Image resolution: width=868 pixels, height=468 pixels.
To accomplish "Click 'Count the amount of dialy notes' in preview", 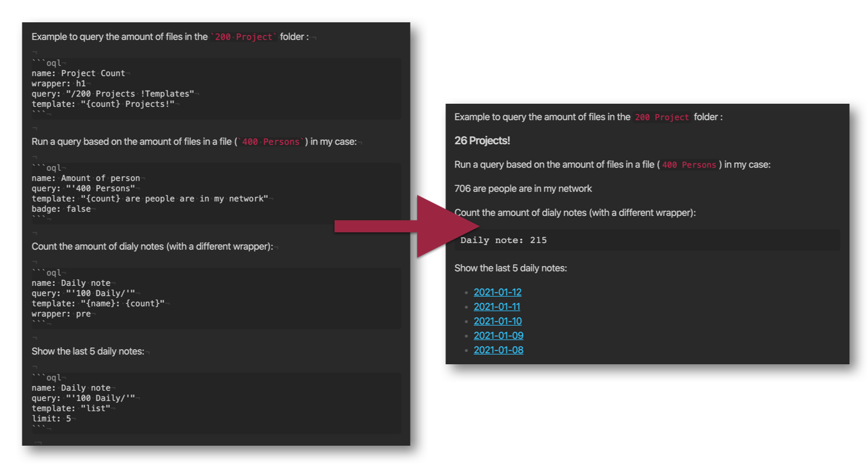I will coord(522,213).
